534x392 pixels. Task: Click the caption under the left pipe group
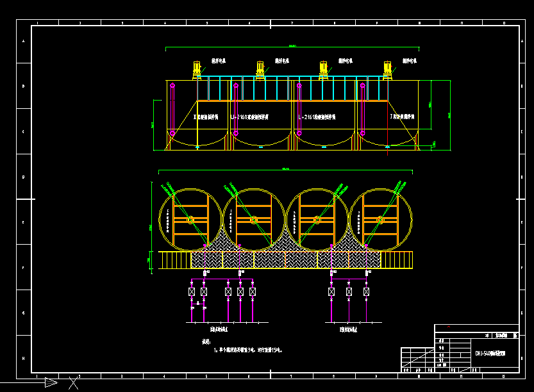(x=219, y=329)
